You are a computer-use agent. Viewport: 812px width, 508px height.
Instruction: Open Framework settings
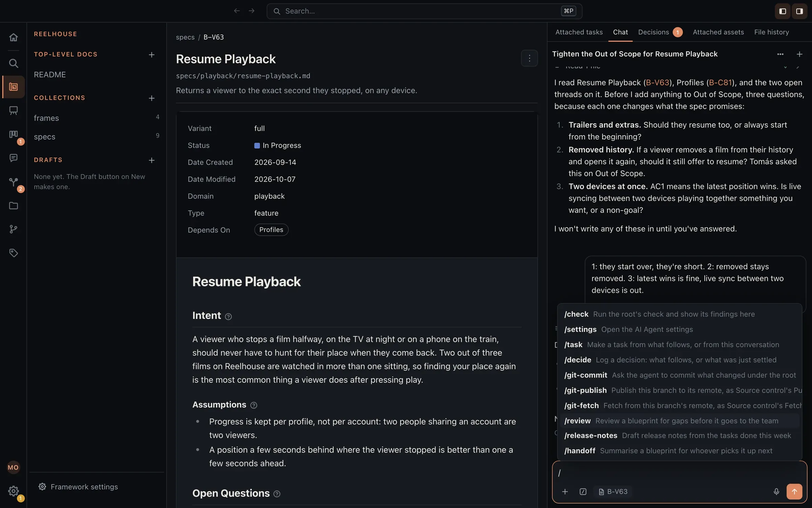pos(78,487)
